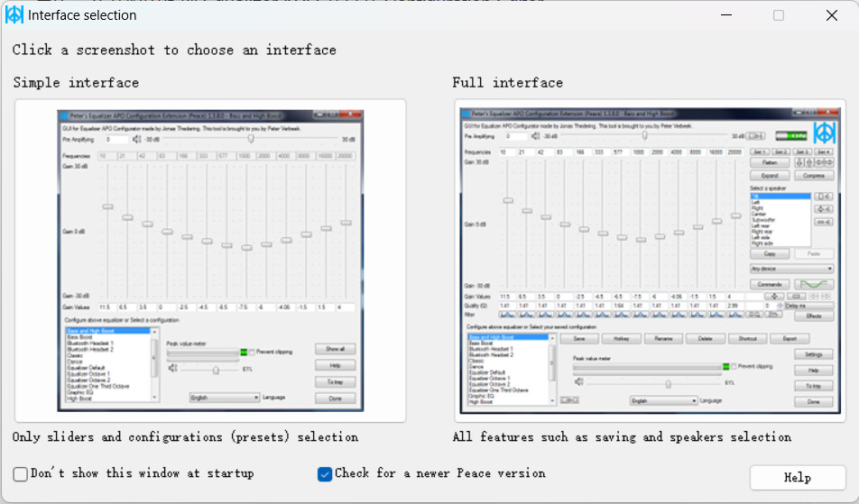Click the "Interface selection" window title
Viewport: 859px width, 504px height.
point(82,15)
